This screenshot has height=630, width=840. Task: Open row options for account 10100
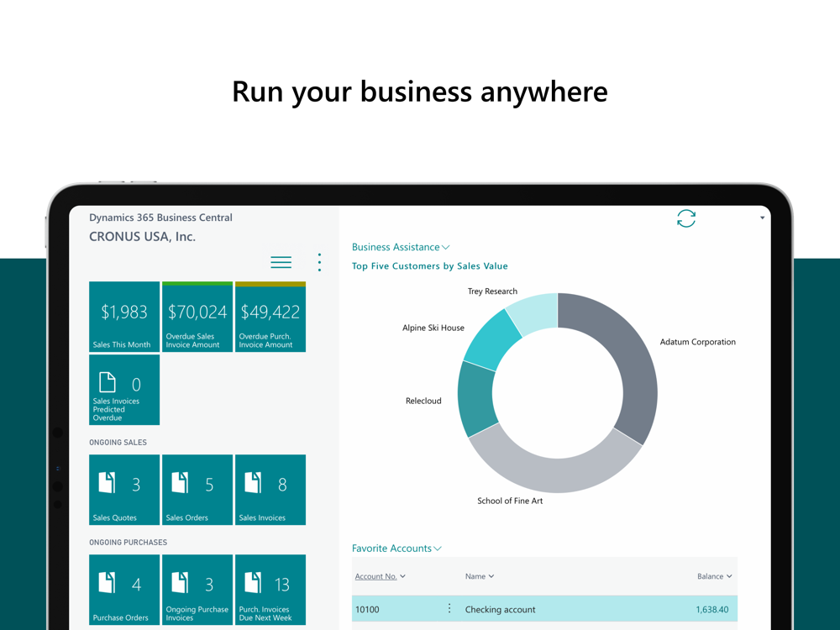449,608
